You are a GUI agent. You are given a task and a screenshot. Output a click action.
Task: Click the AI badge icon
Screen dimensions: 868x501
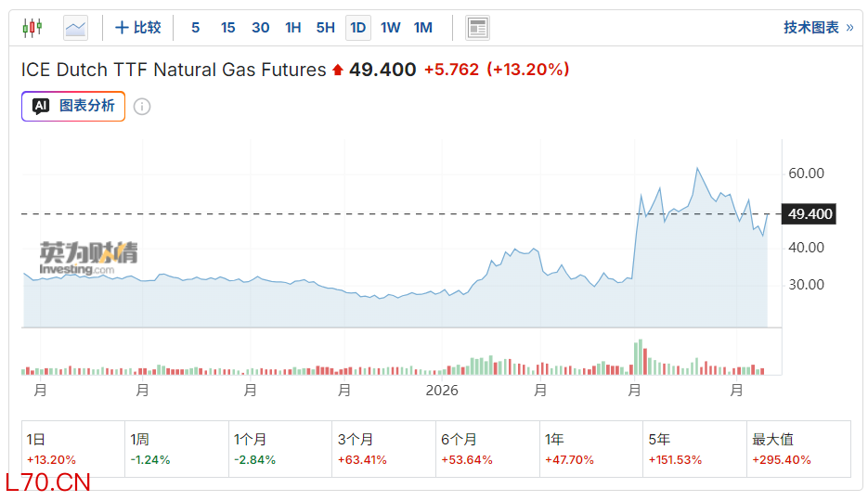[41, 107]
